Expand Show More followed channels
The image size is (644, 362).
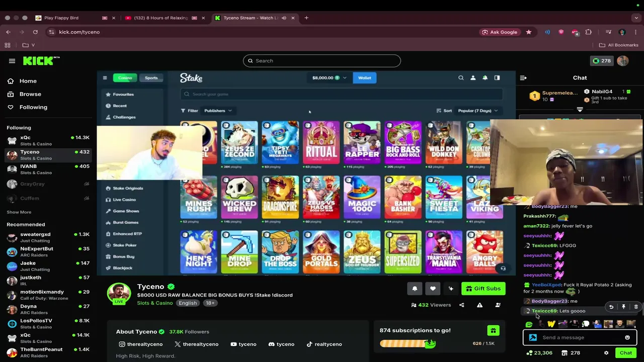19,212
